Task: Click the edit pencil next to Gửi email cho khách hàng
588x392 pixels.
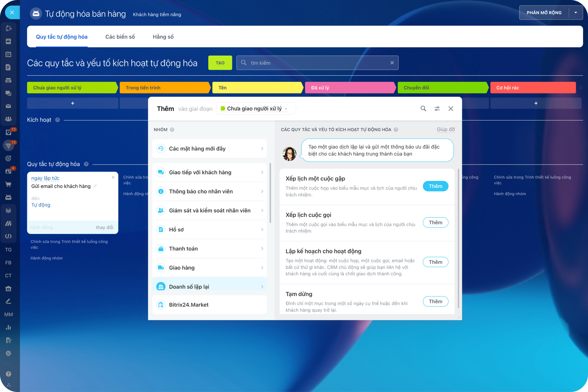Action: coord(95,186)
